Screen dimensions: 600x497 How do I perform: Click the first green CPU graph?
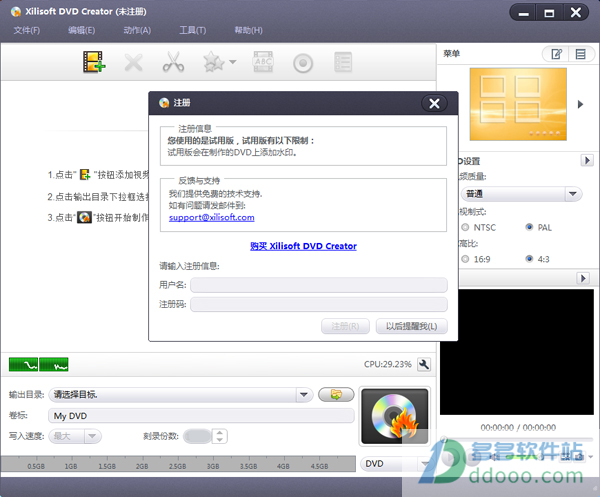coord(23,365)
